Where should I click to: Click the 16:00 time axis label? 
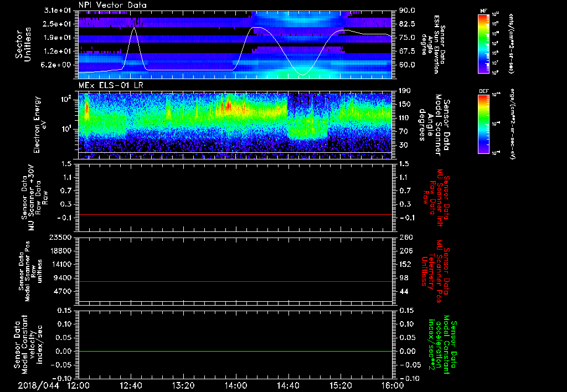pos(392,385)
